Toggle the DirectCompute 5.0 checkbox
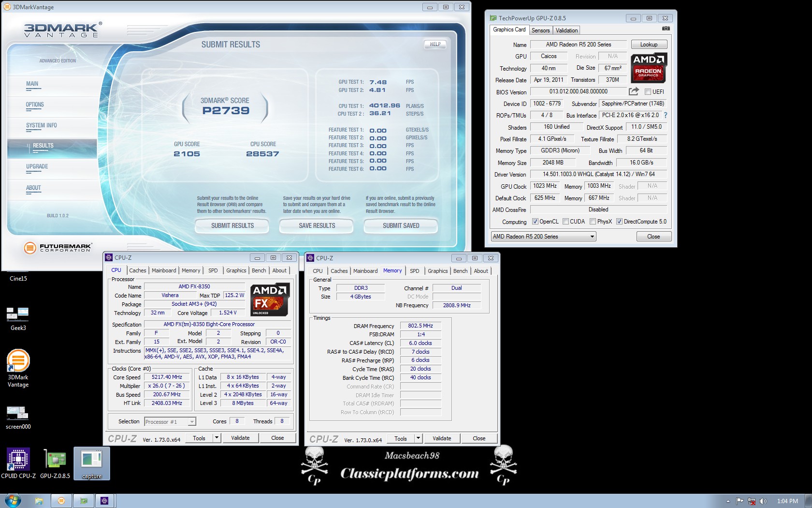The width and height of the screenshot is (812, 508). [619, 222]
